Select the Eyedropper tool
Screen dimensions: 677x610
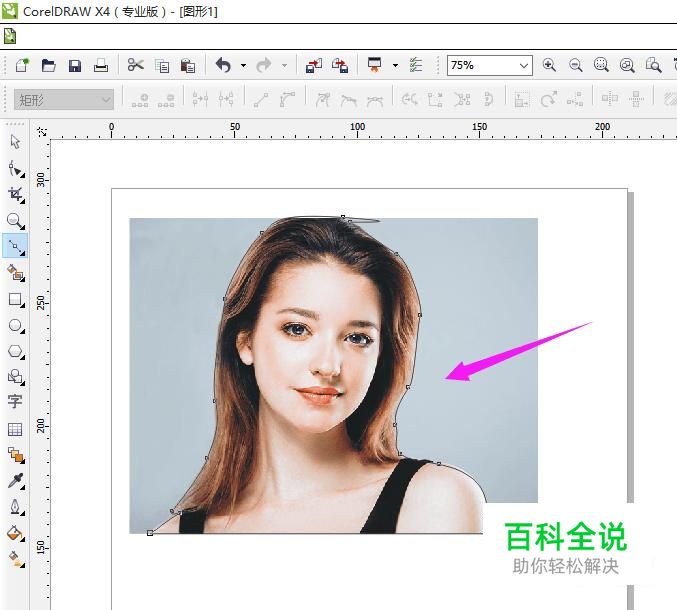(x=16, y=481)
